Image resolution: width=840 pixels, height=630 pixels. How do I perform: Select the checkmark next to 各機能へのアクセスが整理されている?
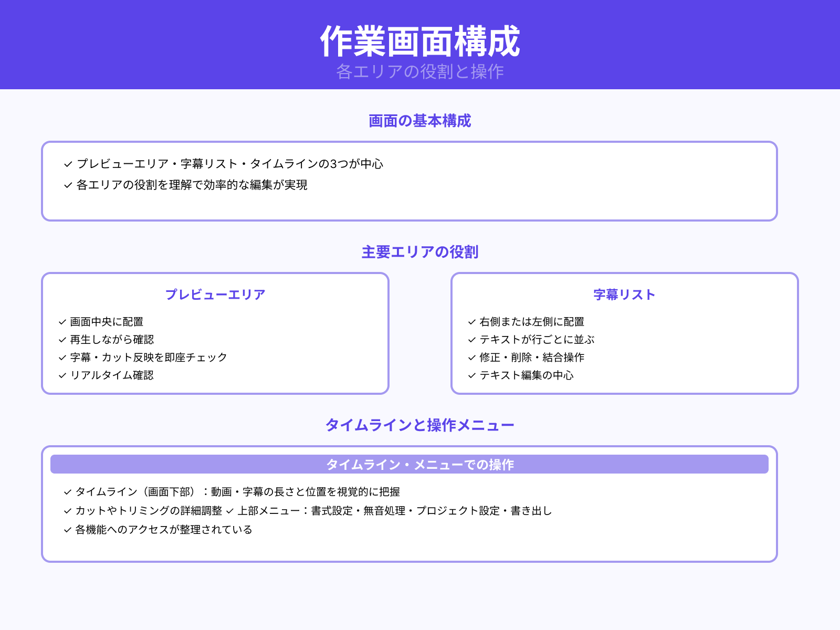pyautogui.click(x=67, y=530)
